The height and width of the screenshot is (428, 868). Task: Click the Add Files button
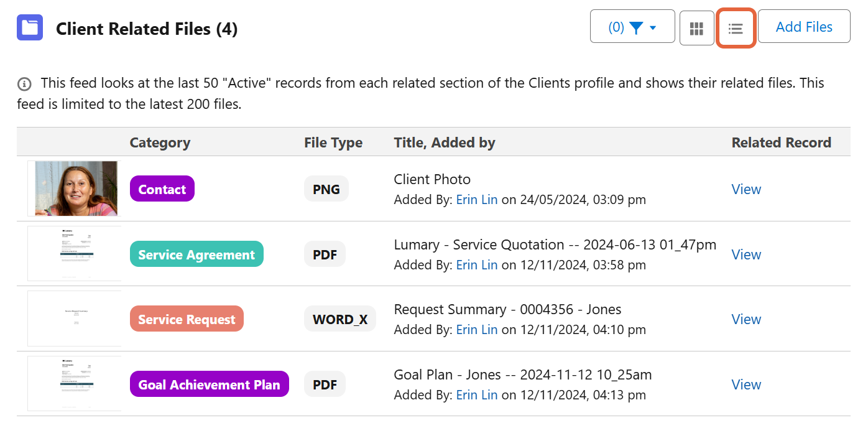pyautogui.click(x=803, y=27)
